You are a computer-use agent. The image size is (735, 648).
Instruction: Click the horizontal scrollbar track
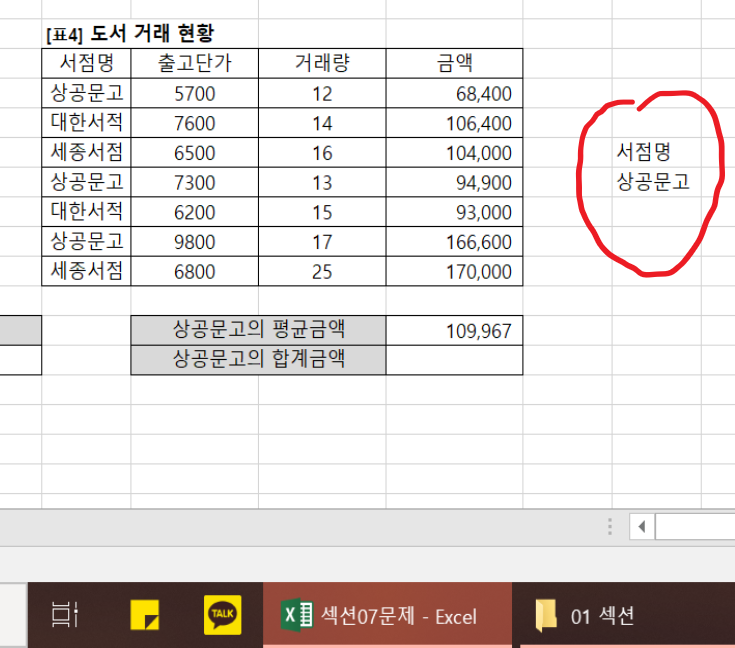click(695, 526)
